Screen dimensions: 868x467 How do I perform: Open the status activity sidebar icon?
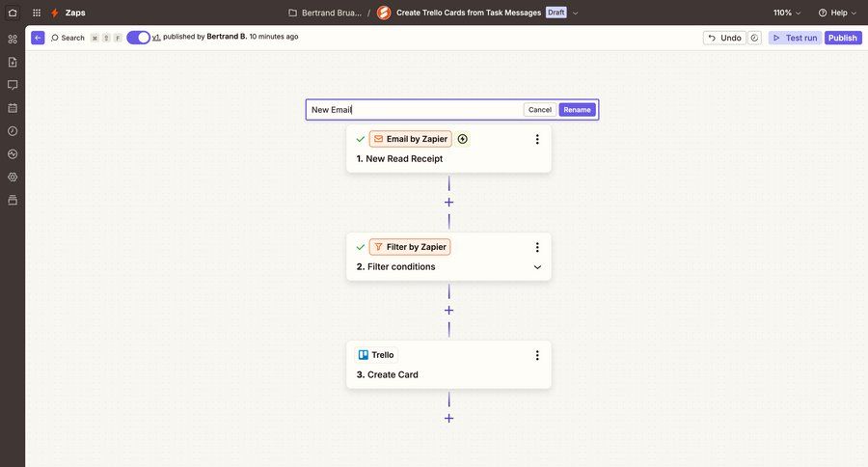click(13, 154)
